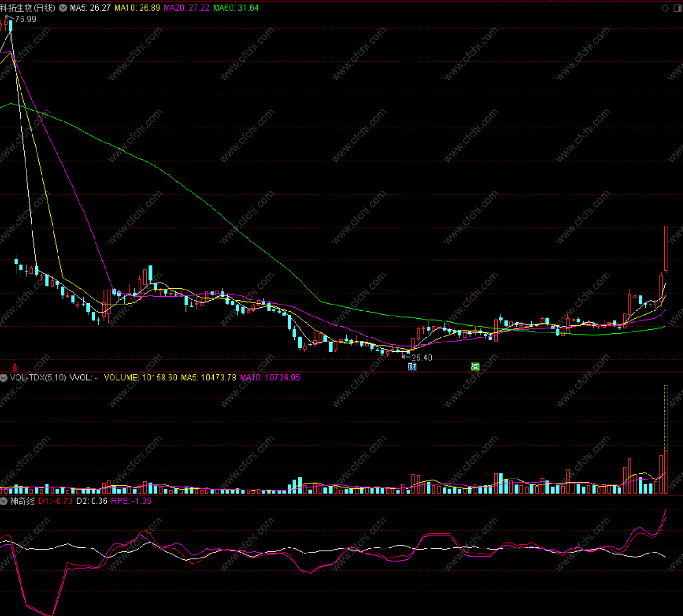Screen dimensions: 683x616
Task: Select the D2: 0.36 value
Action: 92,501
